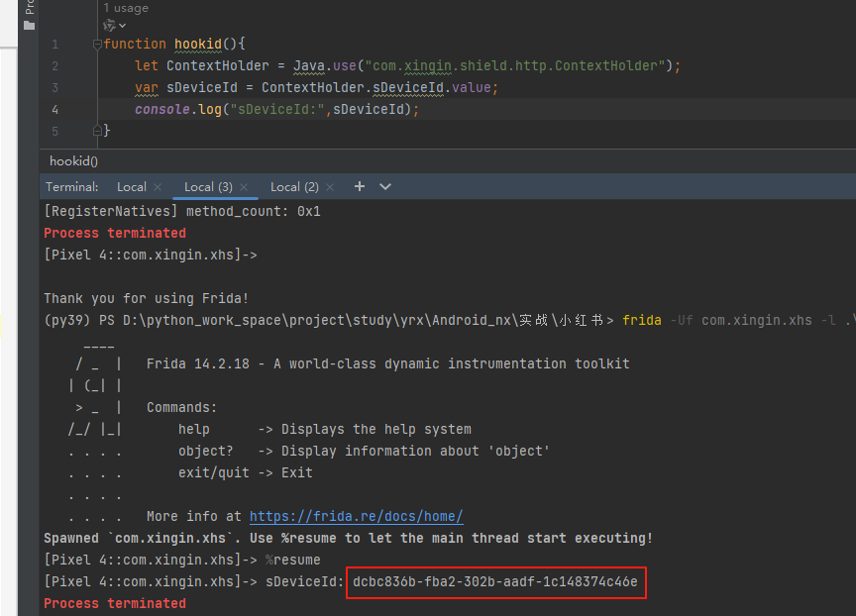The width and height of the screenshot is (856, 616).
Task: Switch to the Local (2) terminal tab
Action: 294,186
